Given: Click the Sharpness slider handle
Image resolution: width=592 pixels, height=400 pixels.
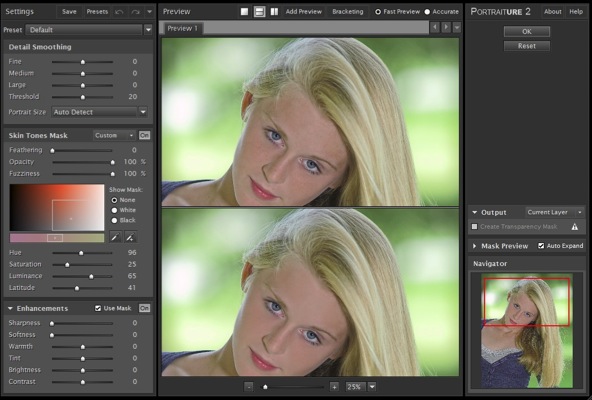Looking at the screenshot, I should (52, 323).
